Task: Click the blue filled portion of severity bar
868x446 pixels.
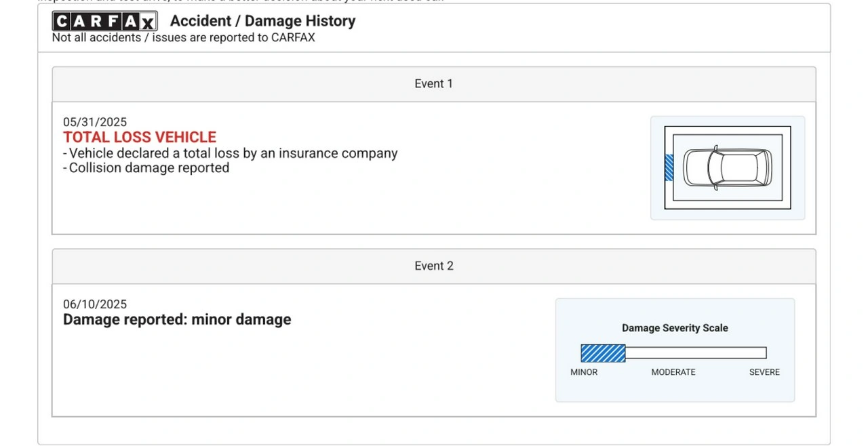Action: tap(603, 353)
